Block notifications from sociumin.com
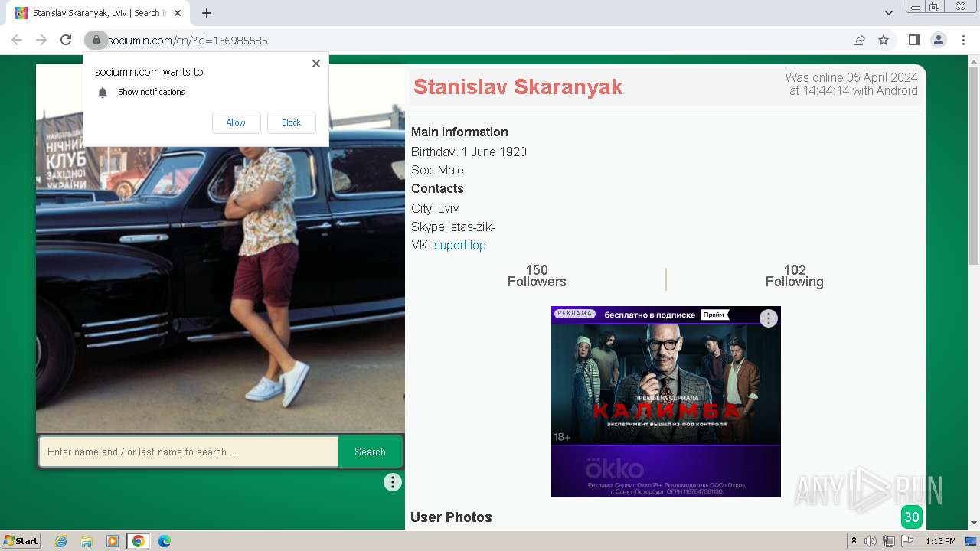 [x=291, y=122]
